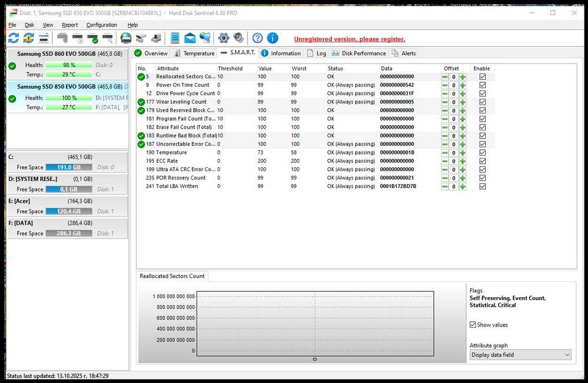
Task: Open the Attribute graph dropdown
Action: tap(520, 355)
